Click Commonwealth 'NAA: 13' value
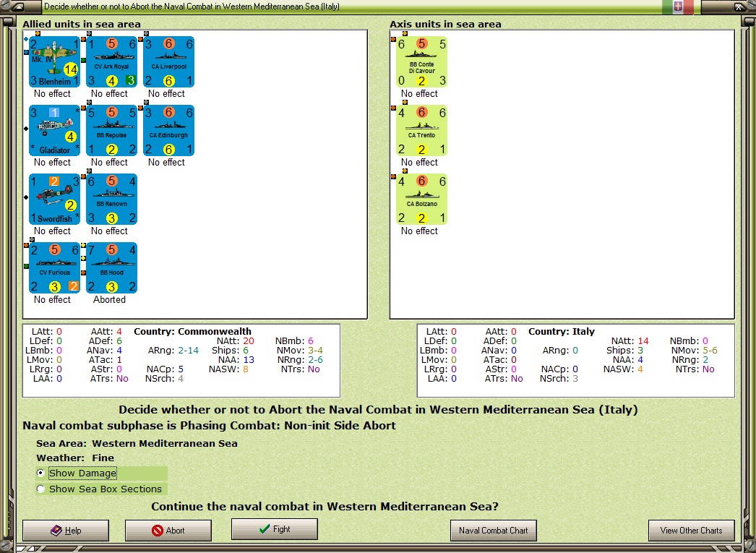Viewport: 756px width, 553px height. coord(236,360)
